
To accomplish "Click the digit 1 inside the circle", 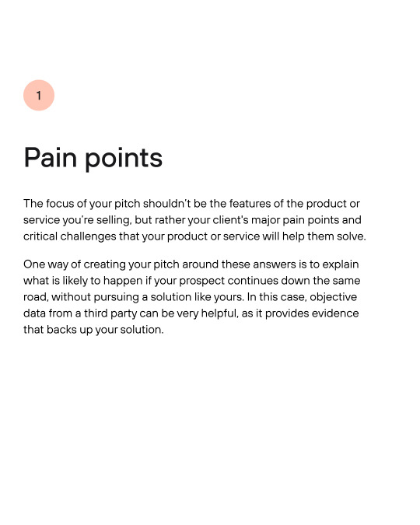I will pyautogui.click(x=39, y=96).
